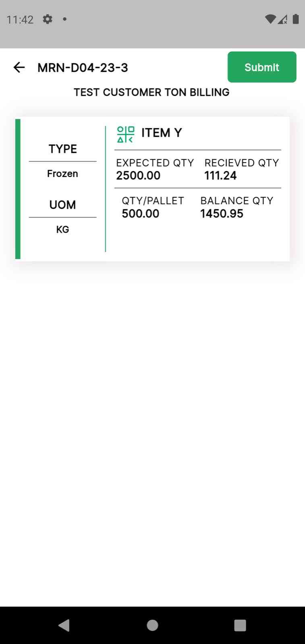The image size is (305, 644).
Task: Tap the received quantity value 111.24
Action: click(220, 175)
